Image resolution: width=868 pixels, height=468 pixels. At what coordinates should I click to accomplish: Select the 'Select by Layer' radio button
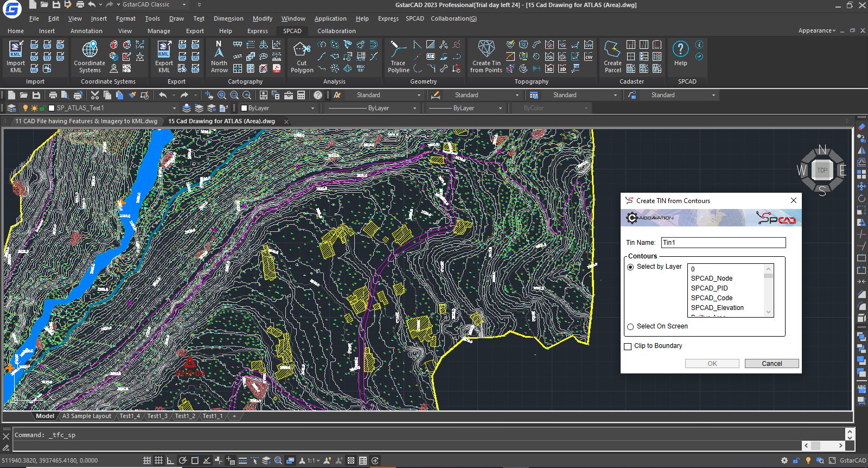pyautogui.click(x=630, y=267)
